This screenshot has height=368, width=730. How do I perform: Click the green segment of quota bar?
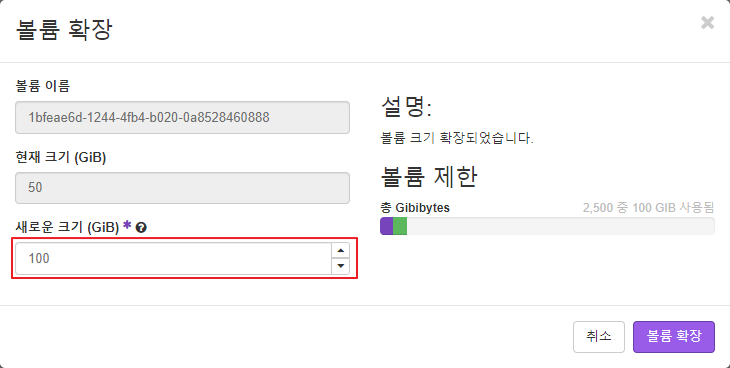pos(400,226)
